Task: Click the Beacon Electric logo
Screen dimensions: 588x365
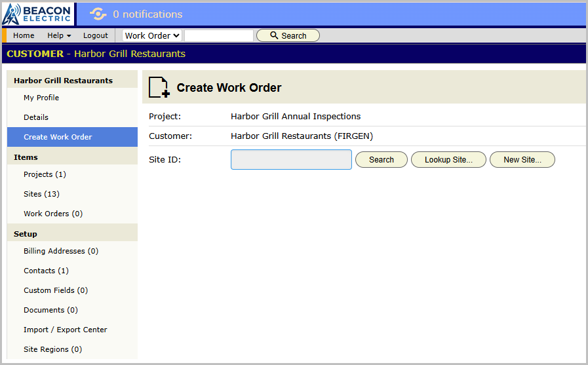Action: (37, 14)
